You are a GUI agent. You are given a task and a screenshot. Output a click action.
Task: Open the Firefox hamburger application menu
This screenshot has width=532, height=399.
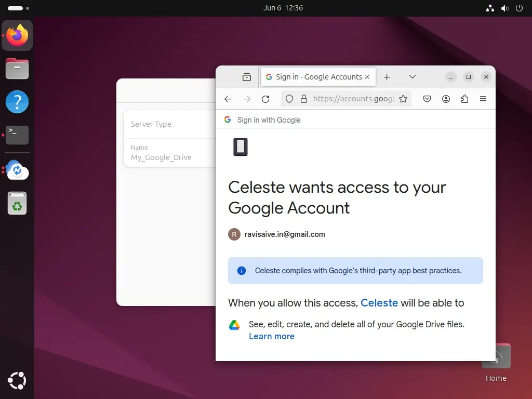pos(483,99)
